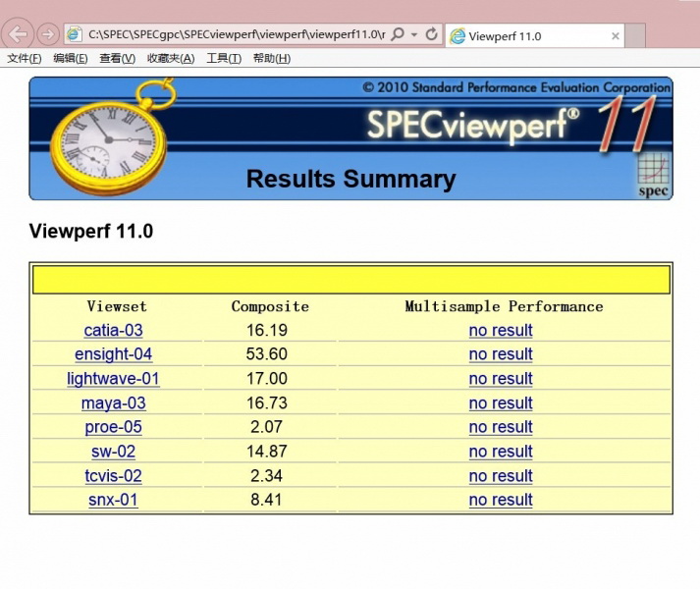Open the tcvis-02 viewset link

(113, 476)
